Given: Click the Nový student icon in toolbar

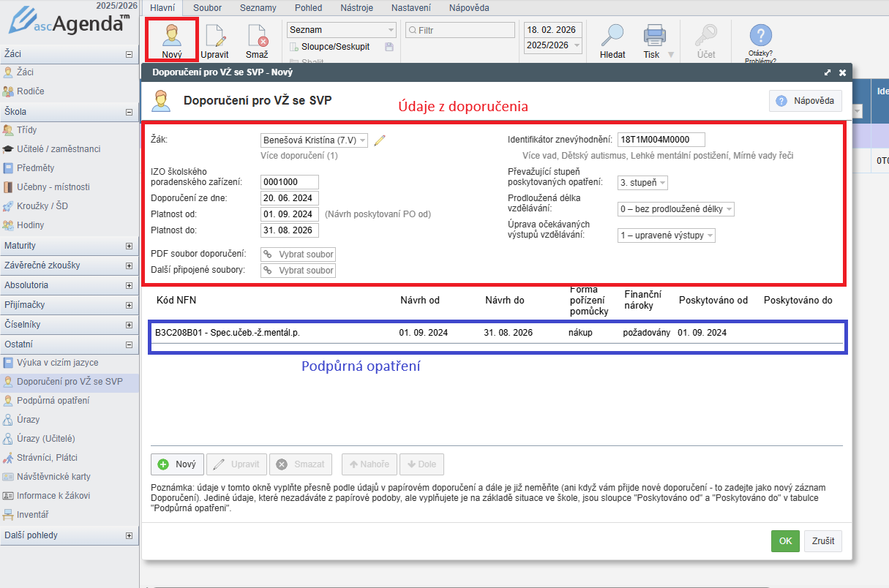Looking at the screenshot, I should click(171, 36).
